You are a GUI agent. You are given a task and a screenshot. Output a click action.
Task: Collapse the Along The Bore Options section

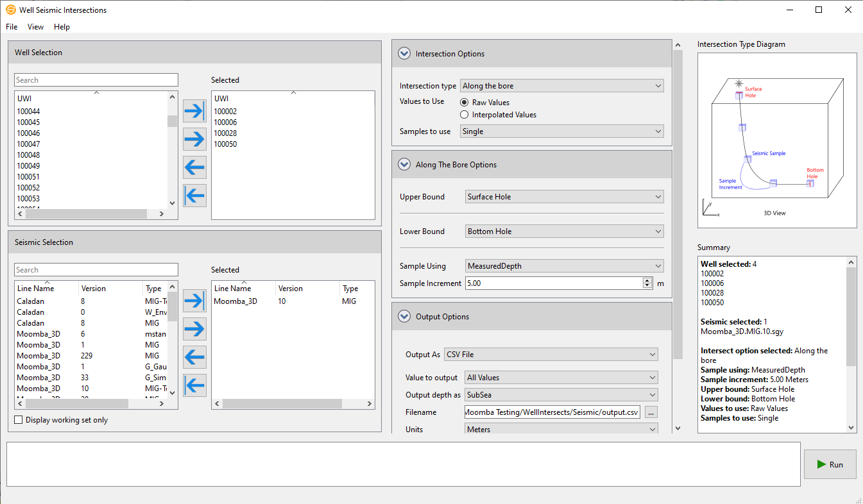(x=404, y=165)
